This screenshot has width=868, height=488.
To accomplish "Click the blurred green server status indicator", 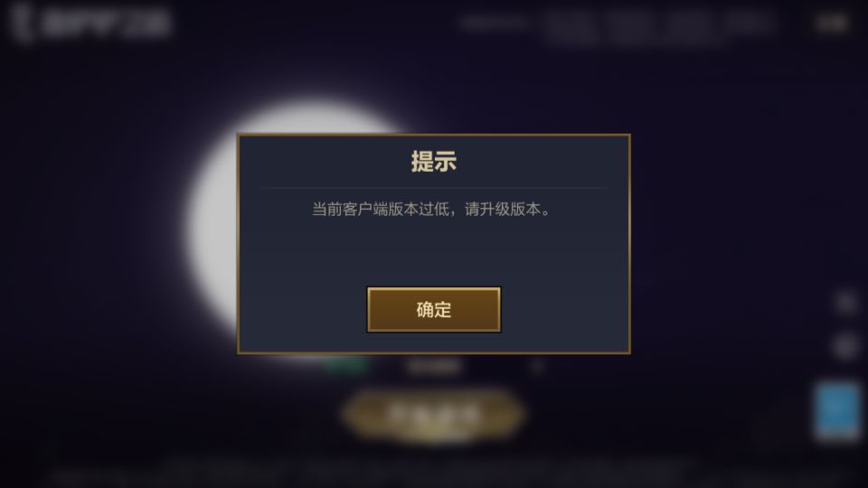I will (x=344, y=366).
